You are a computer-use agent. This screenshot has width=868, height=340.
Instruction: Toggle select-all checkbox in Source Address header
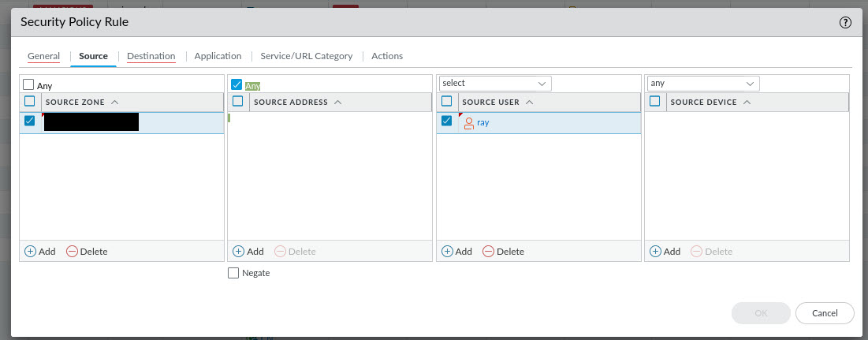pos(238,101)
